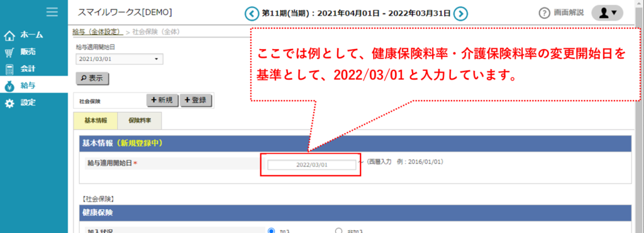Open the hamburger menu in sidebar
The image size is (644, 233).
[x=52, y=12]
